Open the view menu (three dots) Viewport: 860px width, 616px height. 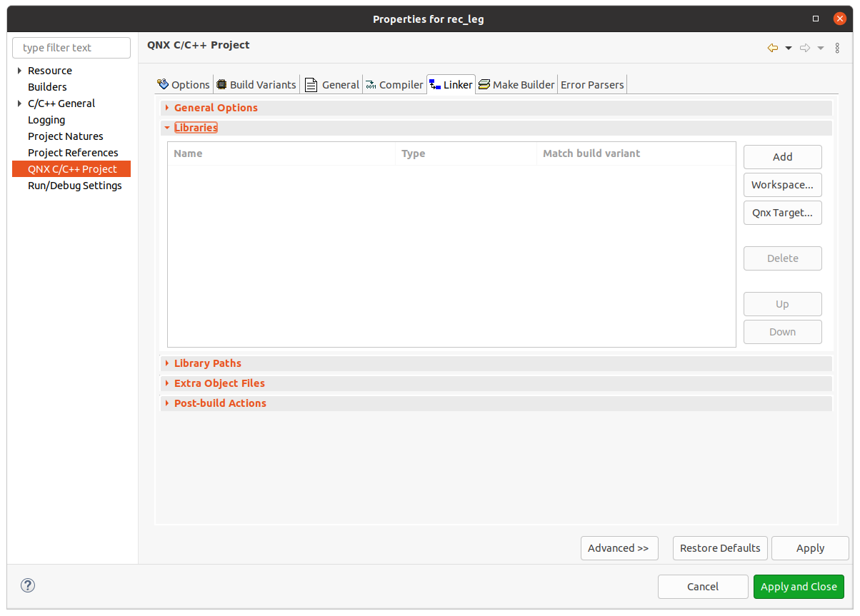click(x=838, y=48)
